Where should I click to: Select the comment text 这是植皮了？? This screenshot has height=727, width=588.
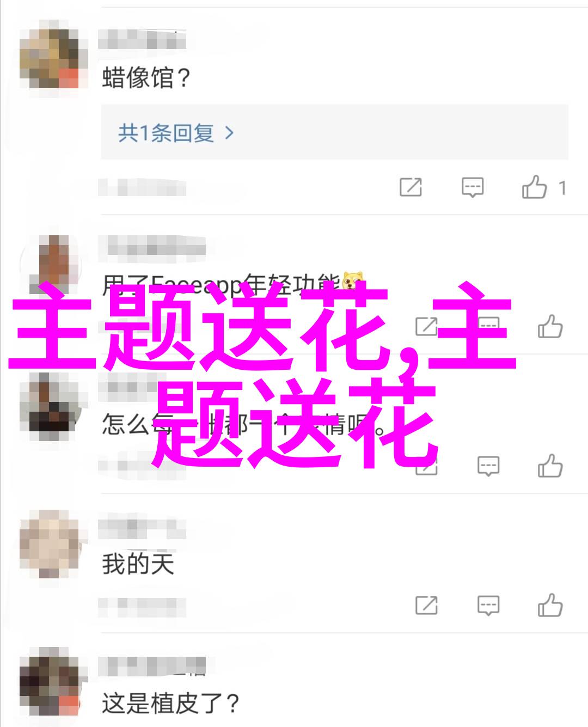click(x=171, y=703)
